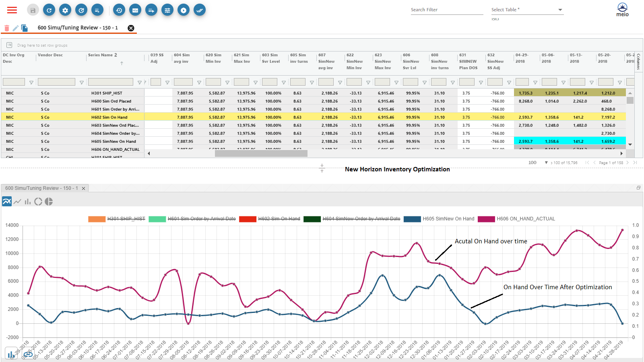
Task: Select the upper 600 Simu/Tuning Review tab
Action: 78,28
